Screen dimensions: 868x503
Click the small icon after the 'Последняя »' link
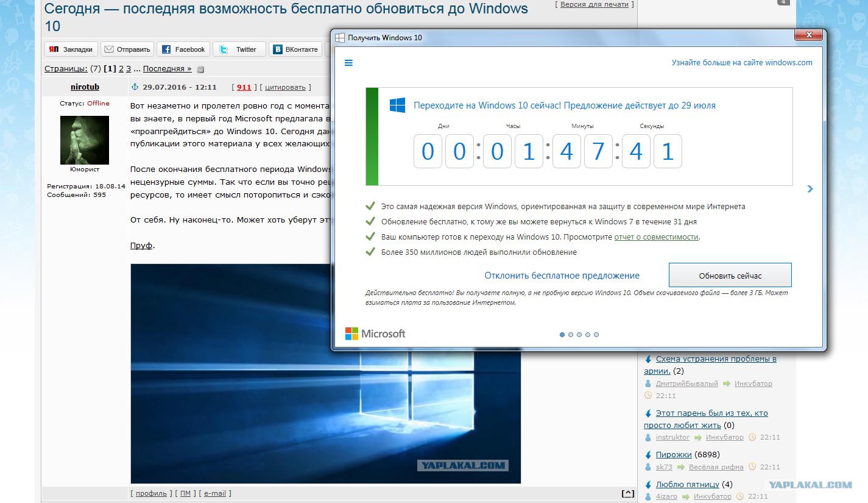(200, 70)
